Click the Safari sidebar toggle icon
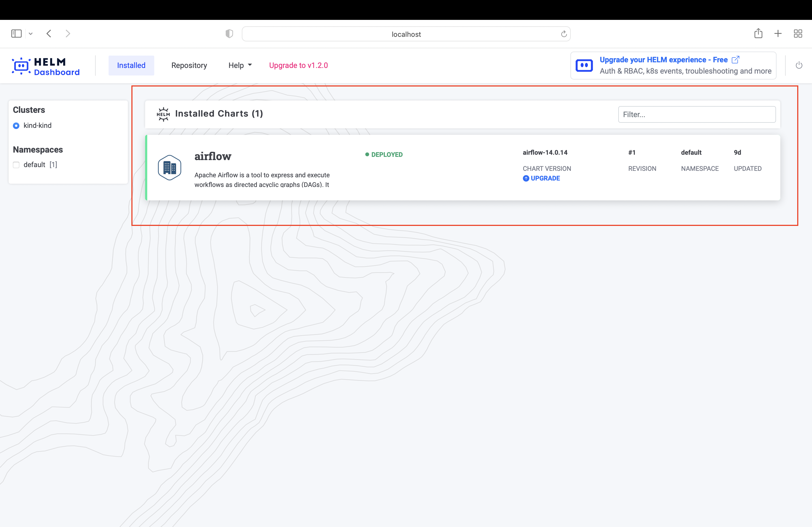Image resolution: width=812 pixels, height=527 pixels. pyautogui.click(x=16, y=33)
